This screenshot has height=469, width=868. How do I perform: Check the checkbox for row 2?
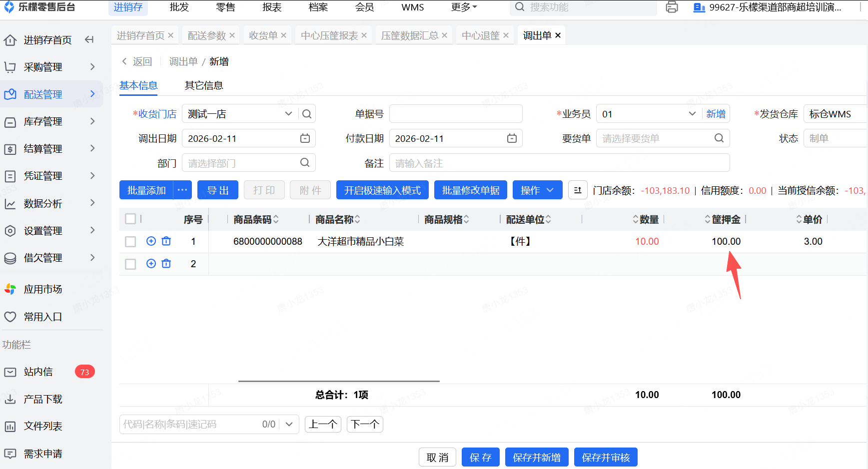coord(130,264)
